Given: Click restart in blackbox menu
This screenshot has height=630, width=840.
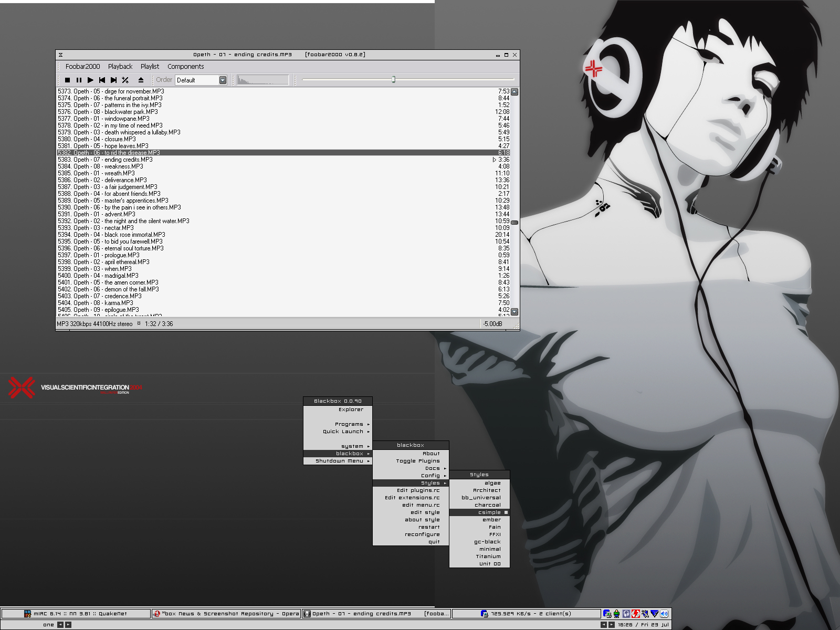Looking at the screenshot, I should pyautogui.click(x=411, y=527).
